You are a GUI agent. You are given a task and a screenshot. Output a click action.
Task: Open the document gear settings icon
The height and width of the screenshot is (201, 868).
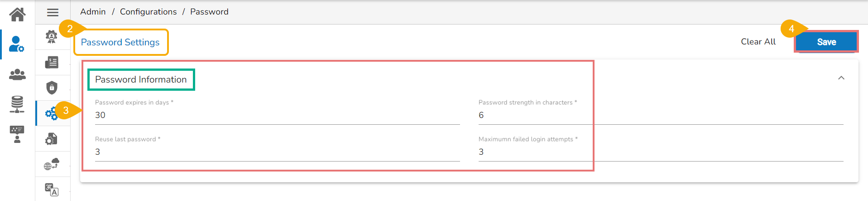click(52, 139)
